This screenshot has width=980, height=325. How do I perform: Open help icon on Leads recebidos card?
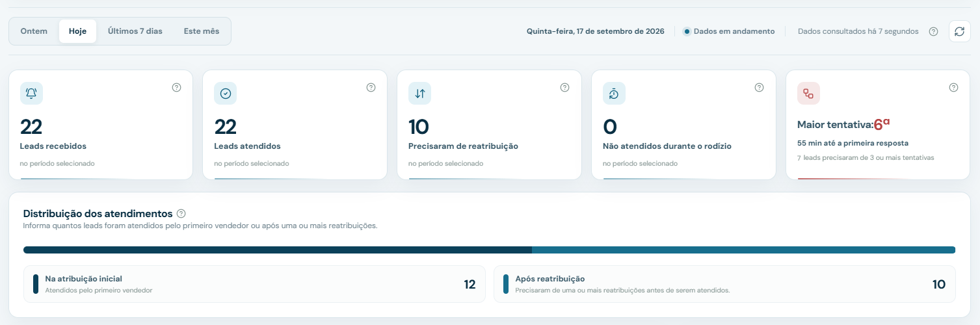177,87
